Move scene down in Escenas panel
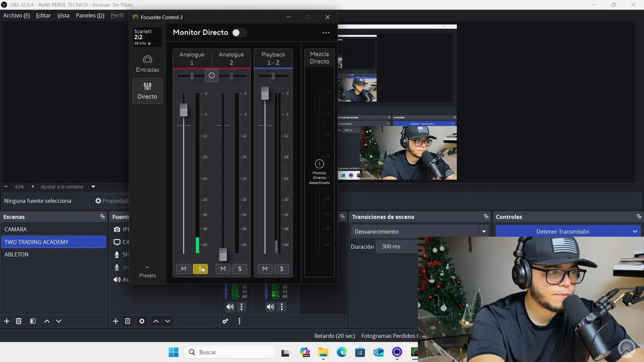 (58, 321)
